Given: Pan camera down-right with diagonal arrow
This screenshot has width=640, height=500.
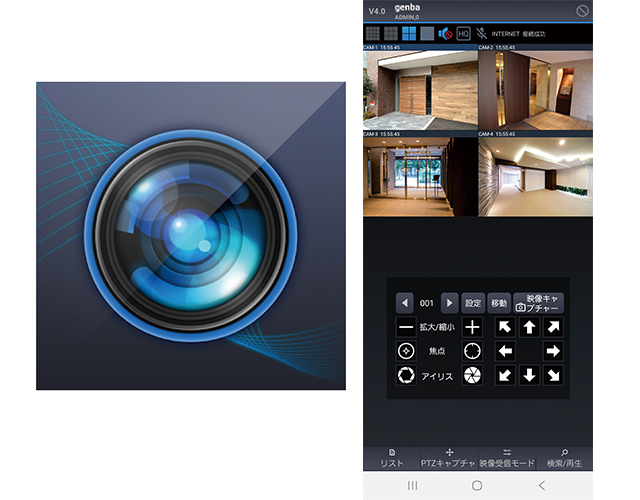Looking at the screenshot, I should [553, 375].
